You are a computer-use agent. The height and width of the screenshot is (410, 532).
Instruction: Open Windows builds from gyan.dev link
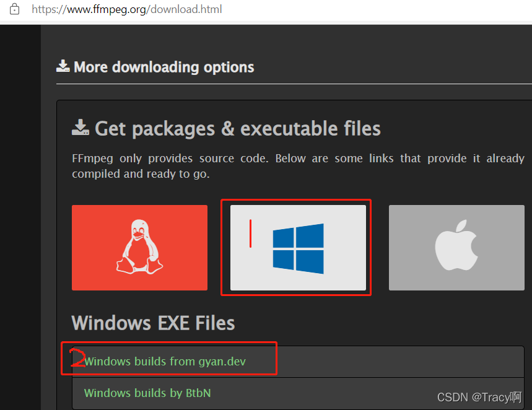tap(165, 362)
